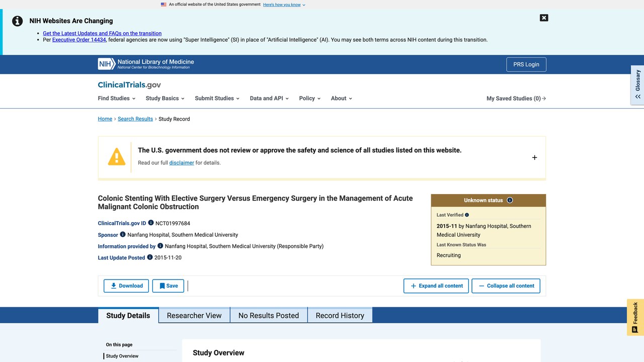The image size is (644, 362).
Task: Click the ClinicalTrials.gov site logo
Action: (129, 85)
